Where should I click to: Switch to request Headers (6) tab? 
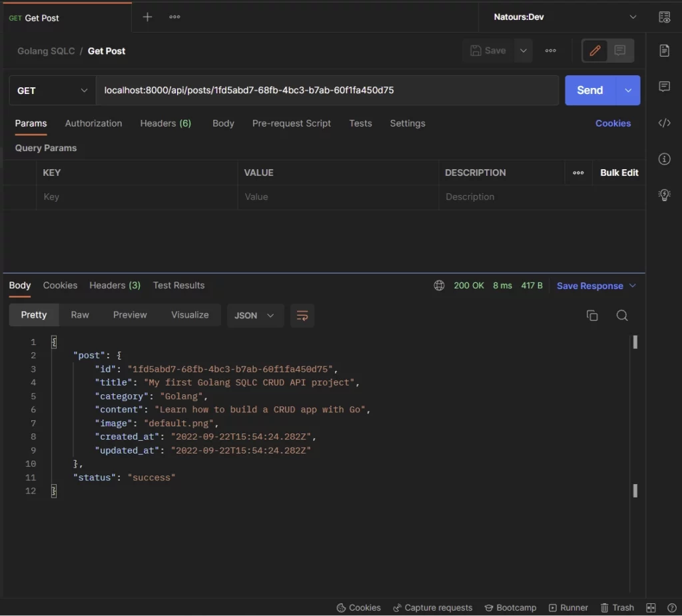point(165,123)
